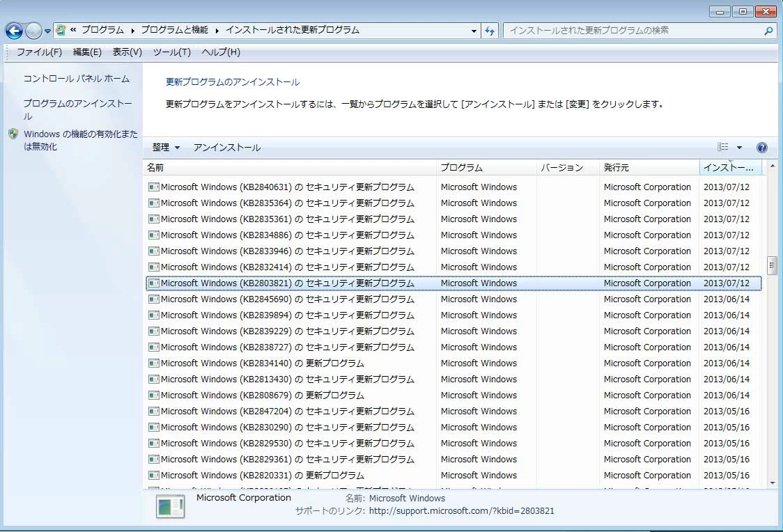Sort by the 名前 column header
This screenshot has height=532, width=783.
click(290, 168)
